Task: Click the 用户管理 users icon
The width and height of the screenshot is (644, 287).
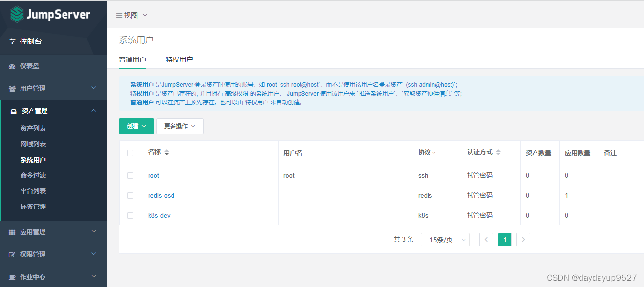Action: (12, 89)
